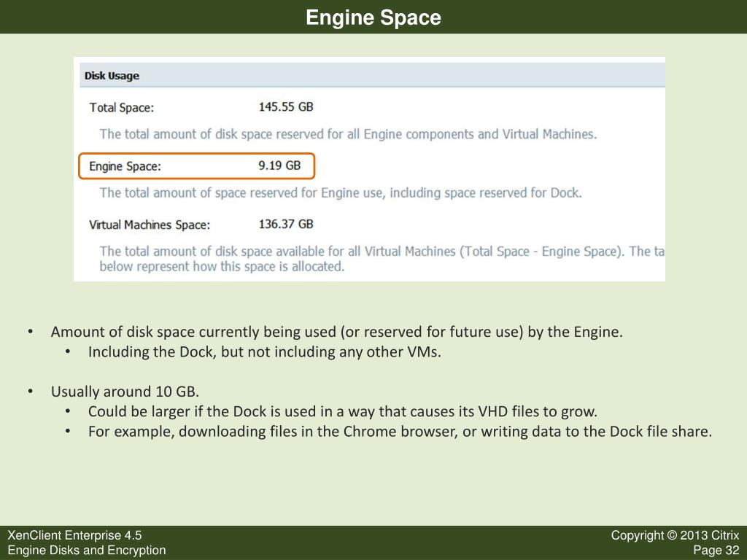The image size is (747, 560).
Task: Click bullet about VHD files growing
Action: [x=343, y=411]
